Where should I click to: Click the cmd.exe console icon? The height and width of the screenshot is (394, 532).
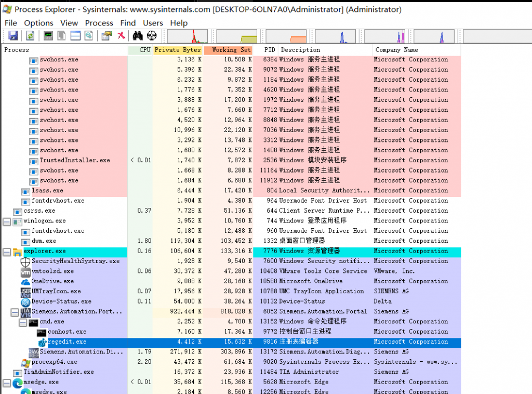[33, 322]
